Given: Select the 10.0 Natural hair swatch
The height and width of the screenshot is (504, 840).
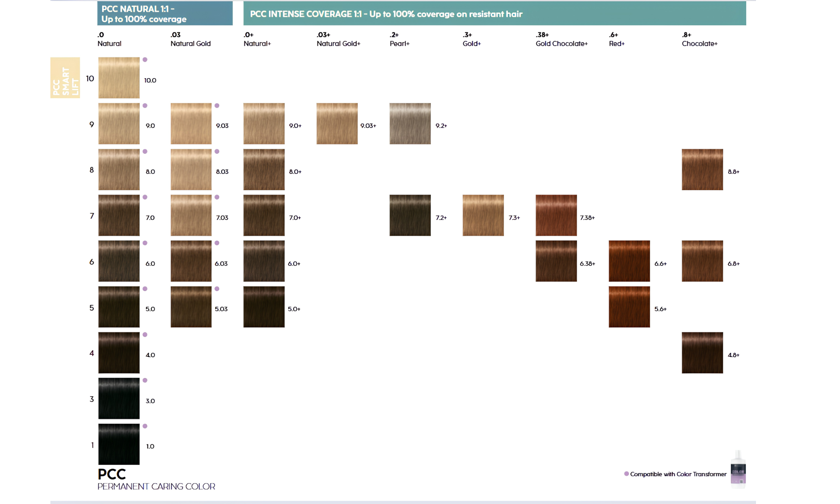Looking at the screenshot, I should [119, 78].
